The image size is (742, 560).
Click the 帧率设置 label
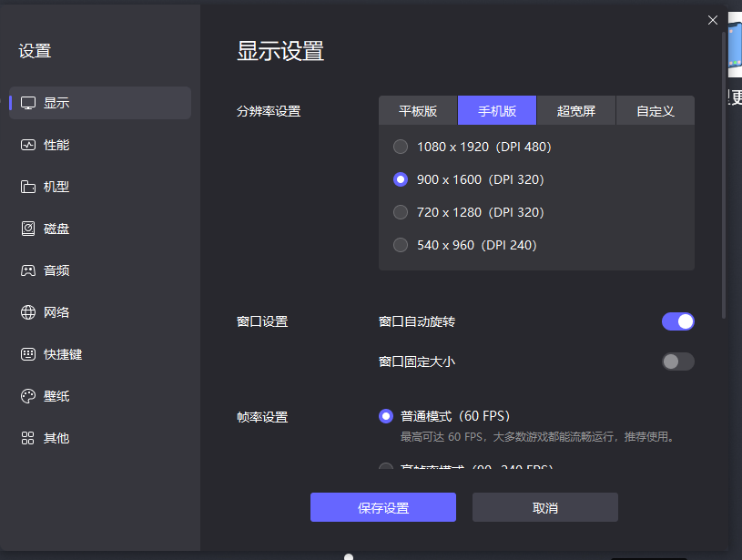click(x=262, y=417)
